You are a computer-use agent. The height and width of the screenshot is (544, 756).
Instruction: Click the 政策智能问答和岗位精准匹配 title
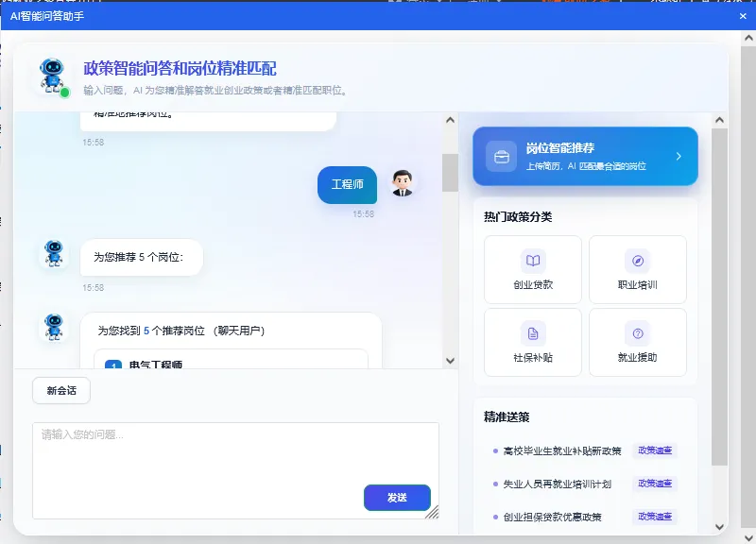point(180,69)
